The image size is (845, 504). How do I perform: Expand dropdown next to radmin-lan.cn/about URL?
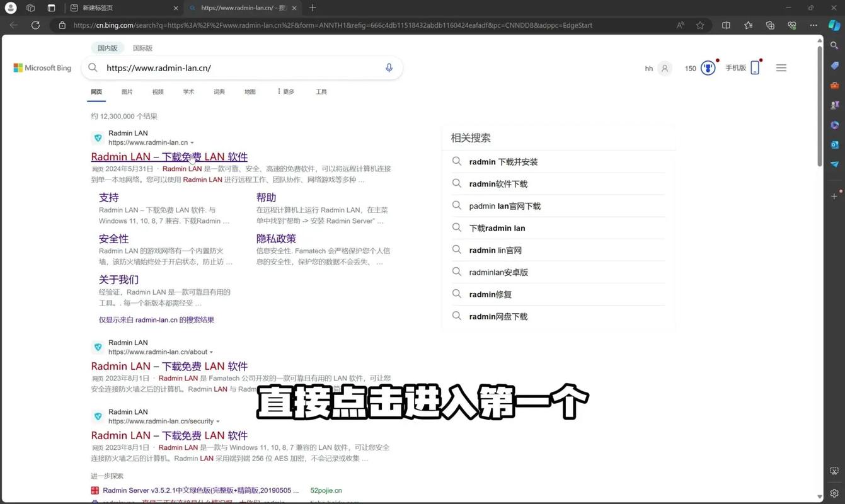[x=211, y=352]
